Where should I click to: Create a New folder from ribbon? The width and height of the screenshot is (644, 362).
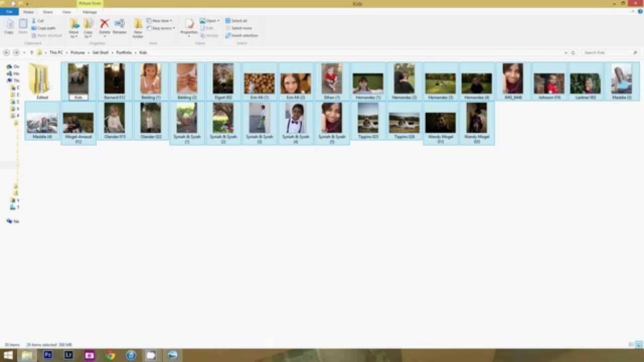(x=138, y=28)
